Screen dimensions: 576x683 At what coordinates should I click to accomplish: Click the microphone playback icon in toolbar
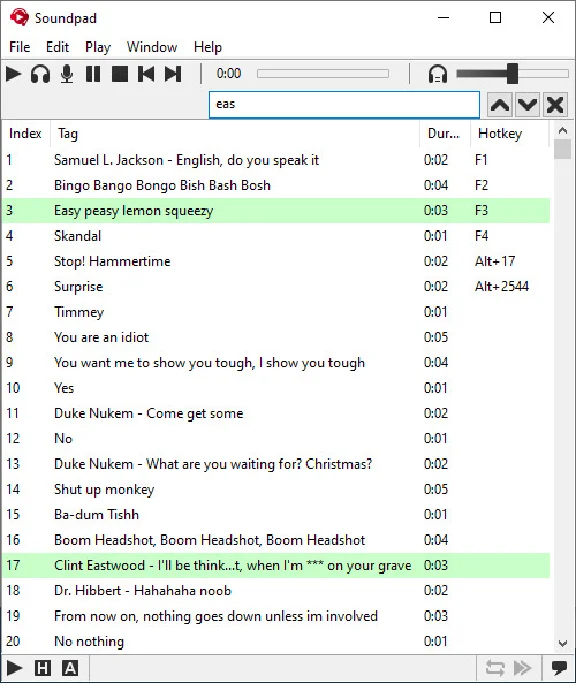point(67,74)
